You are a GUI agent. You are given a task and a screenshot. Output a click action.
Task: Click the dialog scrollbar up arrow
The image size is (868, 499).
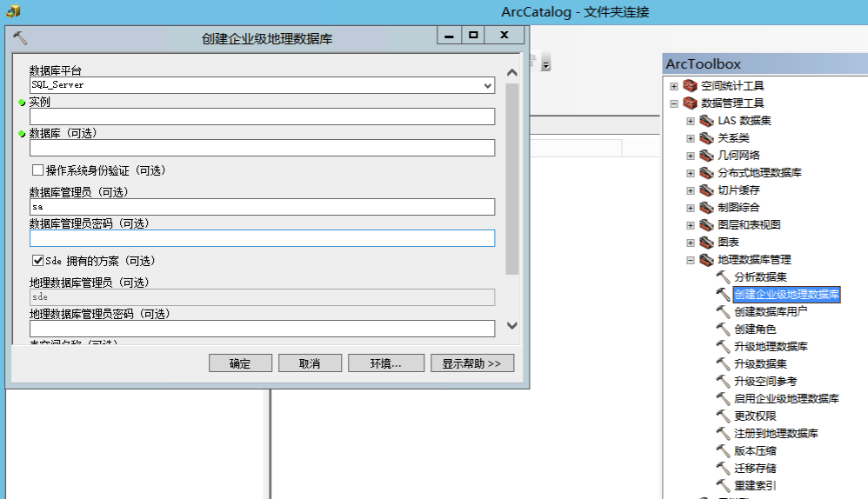(x=512, y=72)
